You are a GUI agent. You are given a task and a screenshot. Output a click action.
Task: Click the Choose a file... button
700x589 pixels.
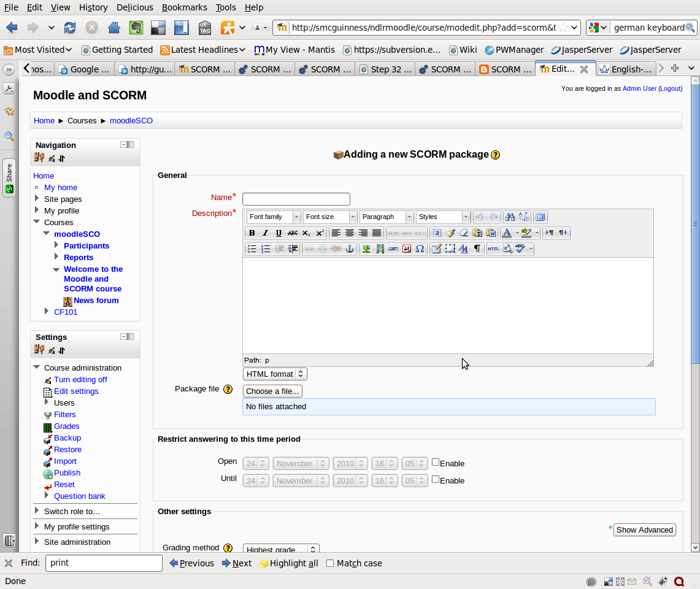(x=272, y=391)
